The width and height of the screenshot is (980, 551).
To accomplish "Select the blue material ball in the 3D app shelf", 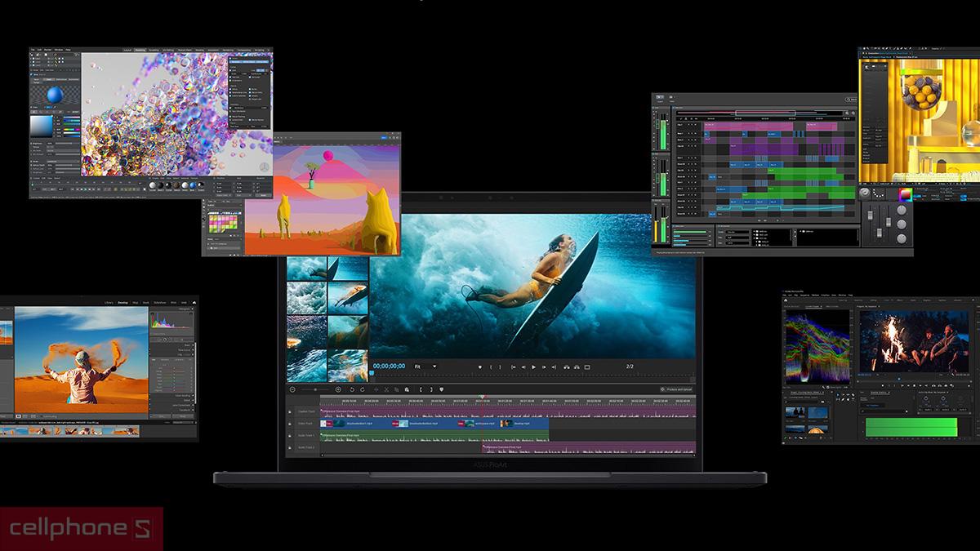I will point(193,185).
